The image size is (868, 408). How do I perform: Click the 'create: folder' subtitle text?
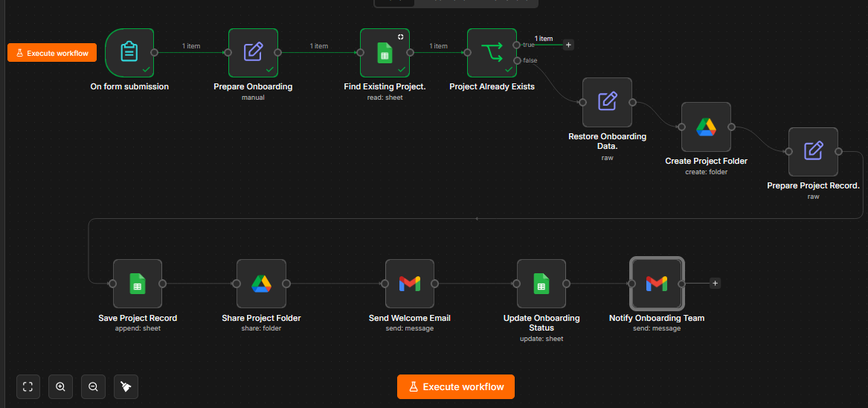(x=707, y=172)
